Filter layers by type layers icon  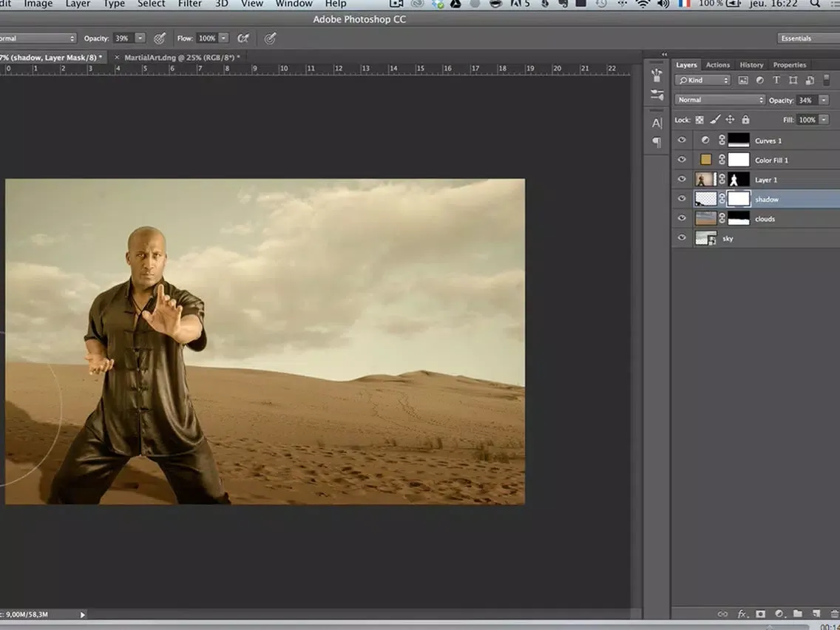coord(776,81)
